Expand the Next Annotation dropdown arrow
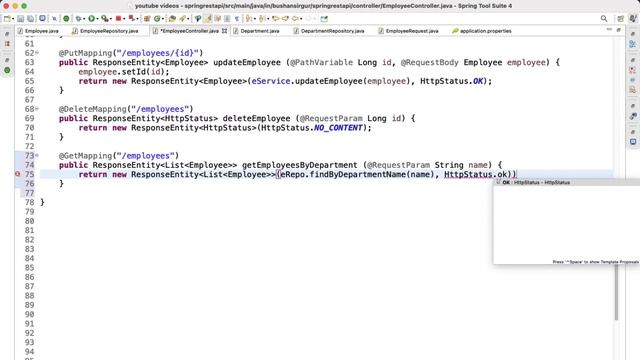 pos(254,19)
